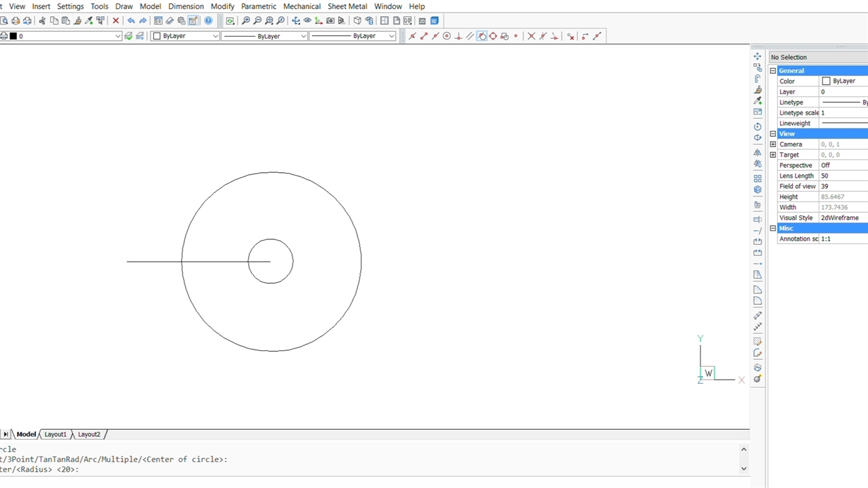Click the Redo arrow icon
The image size is (868, 488).
(x=143, y=21)
